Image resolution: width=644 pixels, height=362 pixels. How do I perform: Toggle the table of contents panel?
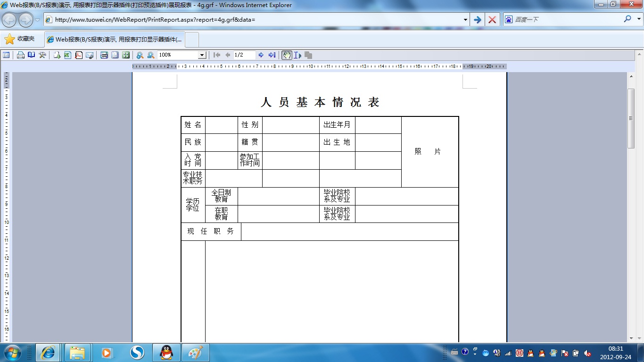tap(6, 55)
